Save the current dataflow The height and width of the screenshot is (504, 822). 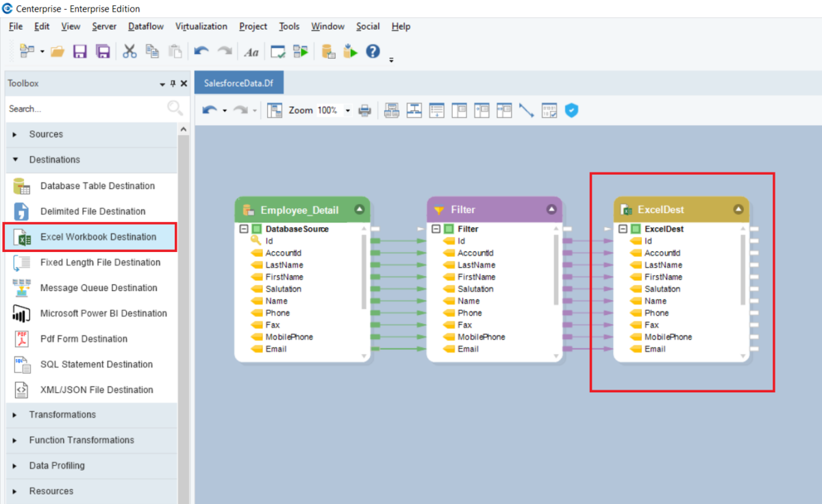pos(80,51)
